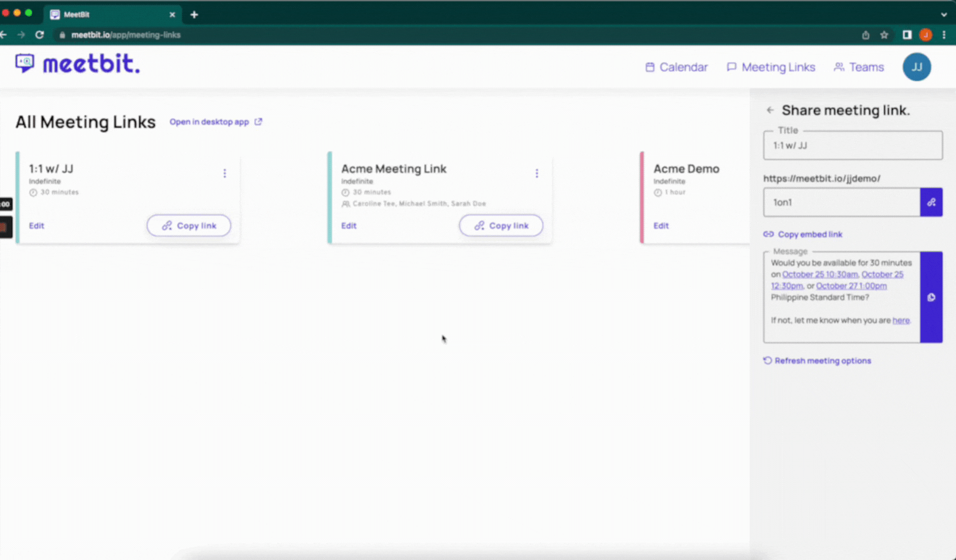The image size is (956, 560).
Task: Open the browser three-dot menu
Action: tap(944, 35)
